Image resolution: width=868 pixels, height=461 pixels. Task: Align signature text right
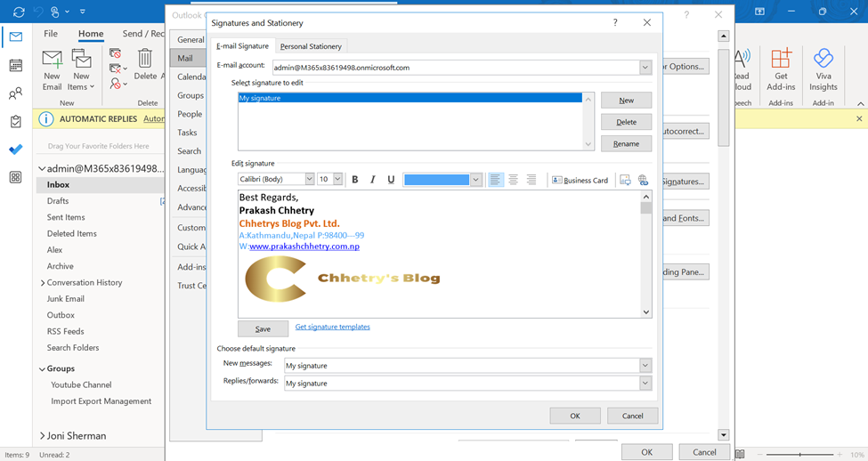coord(531,179)
